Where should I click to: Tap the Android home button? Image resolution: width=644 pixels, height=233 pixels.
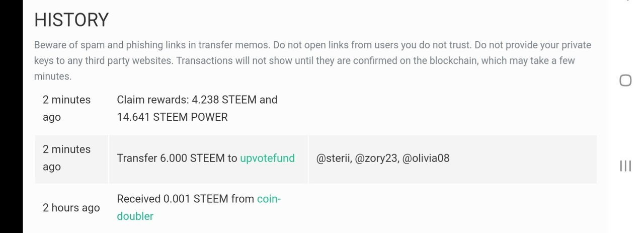[x=625, y=81]
